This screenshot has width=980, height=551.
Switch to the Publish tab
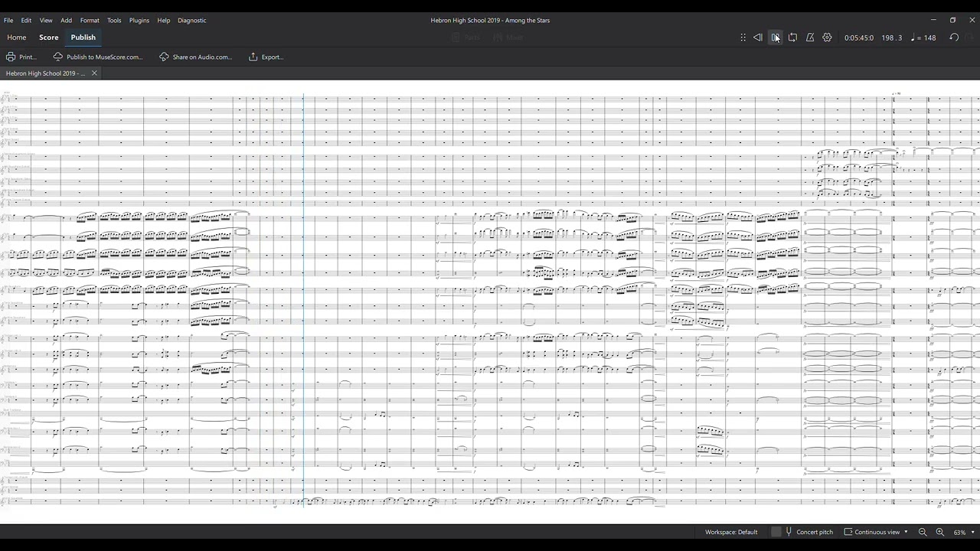(83, 37)
